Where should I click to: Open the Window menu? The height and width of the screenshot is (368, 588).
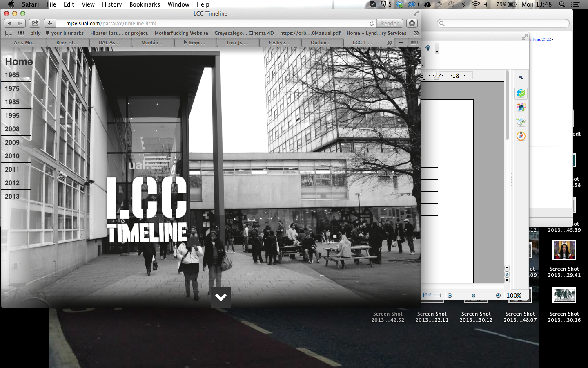(x=178, y=4)
